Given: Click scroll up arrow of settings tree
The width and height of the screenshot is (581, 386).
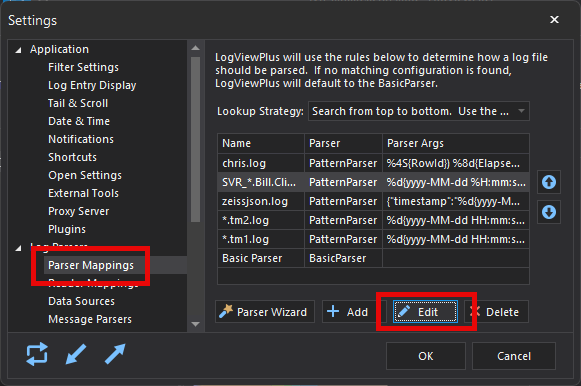Looking at the screenshot, I should [x=195, y=48].
